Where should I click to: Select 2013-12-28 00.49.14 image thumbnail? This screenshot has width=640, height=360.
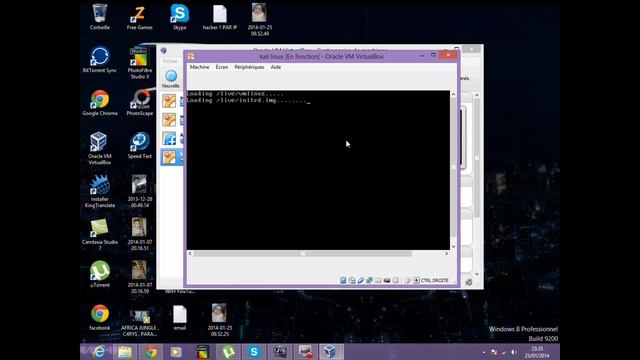(140, 191)
